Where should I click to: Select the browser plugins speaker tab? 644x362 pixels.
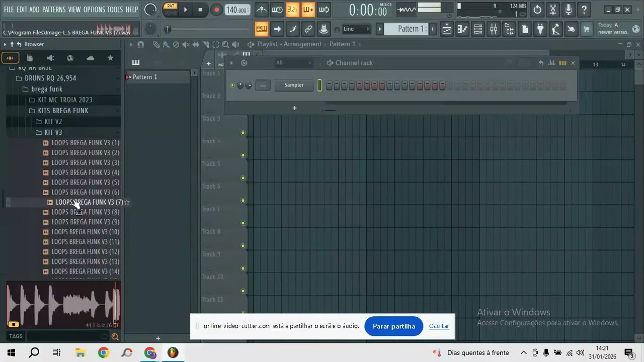[50, 58]
